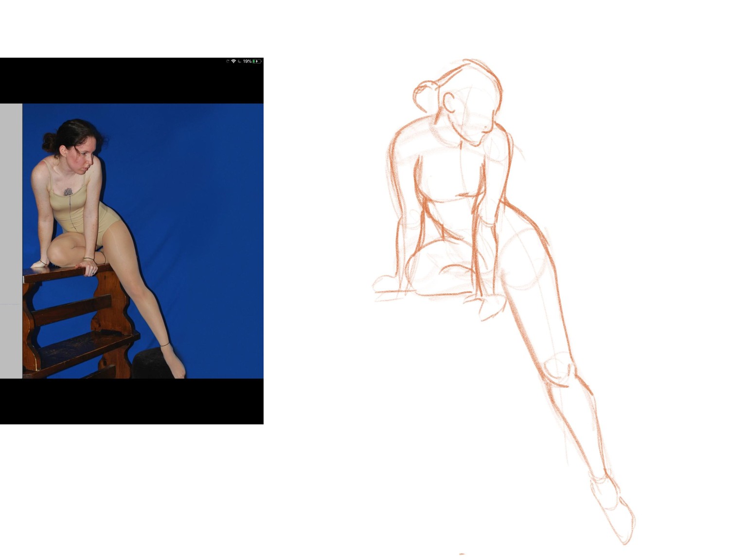The width and height of the screenshot is (747, 560).
Task: Click the 19% battery percentage text
Action: click(247, 61)
